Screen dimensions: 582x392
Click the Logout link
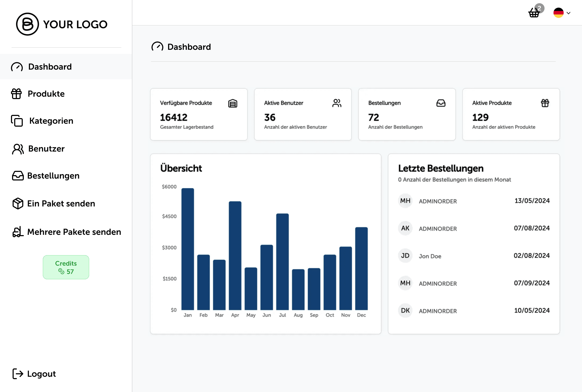[41, 374]
